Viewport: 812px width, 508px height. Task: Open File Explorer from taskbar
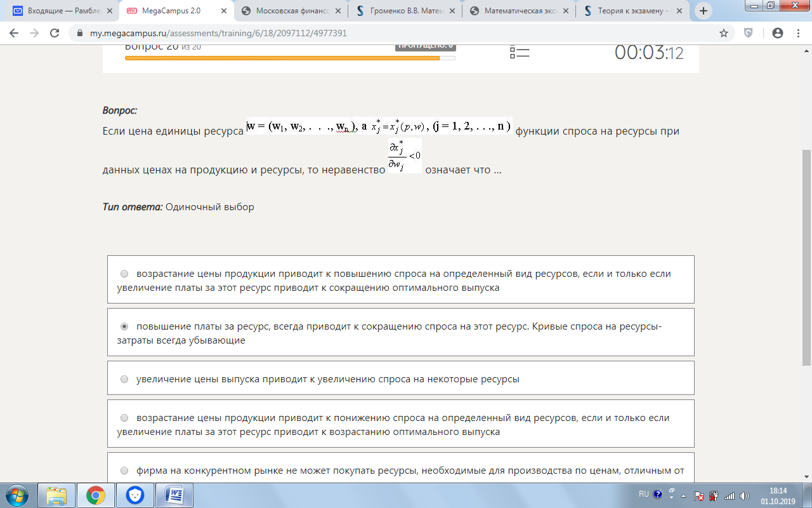click(56, 495)
